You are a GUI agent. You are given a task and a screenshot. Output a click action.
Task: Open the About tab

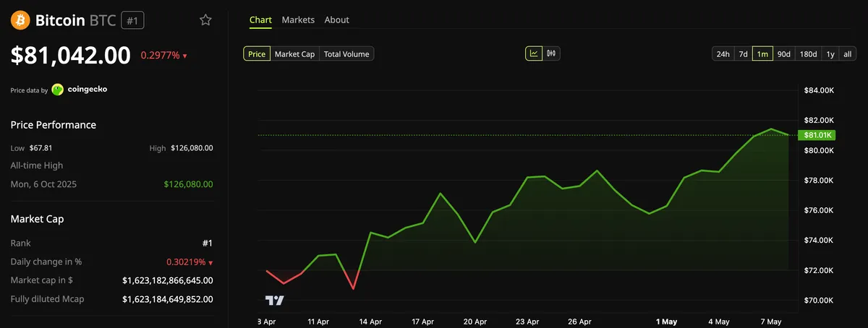(x=337, y=20)
